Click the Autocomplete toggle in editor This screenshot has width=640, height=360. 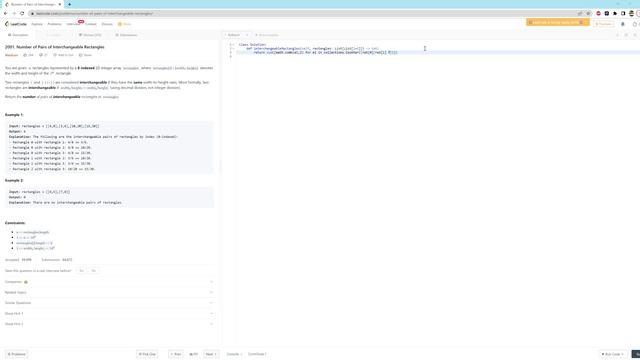click(x=267, y=35)
